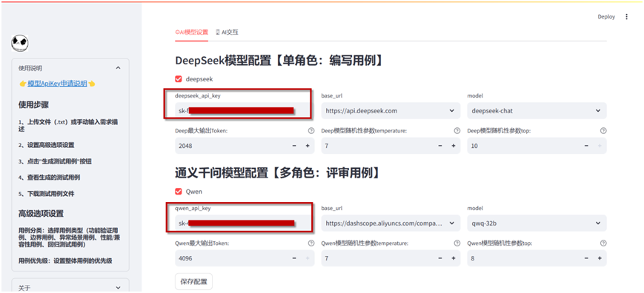
Task: Uncheck the deepseek checkbox
Action: (179, 79)
